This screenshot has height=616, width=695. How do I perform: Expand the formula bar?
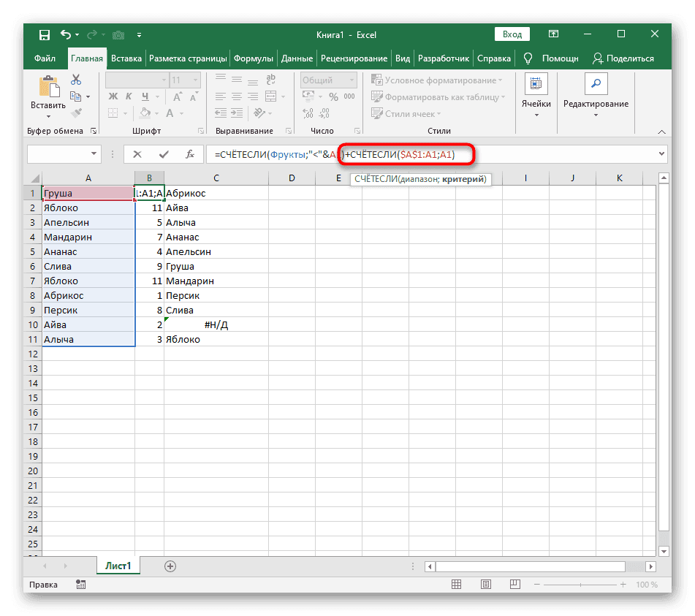[661, 154]
